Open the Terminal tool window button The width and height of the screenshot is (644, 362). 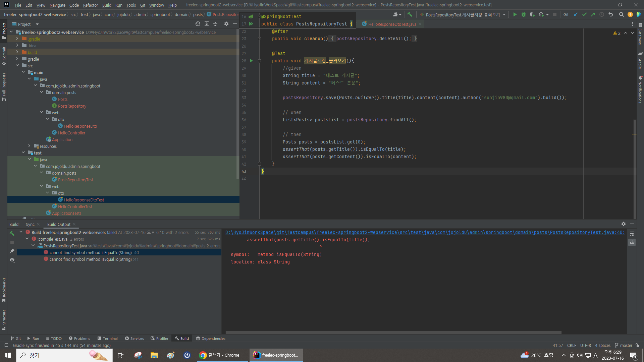click(x=107, y=339)
